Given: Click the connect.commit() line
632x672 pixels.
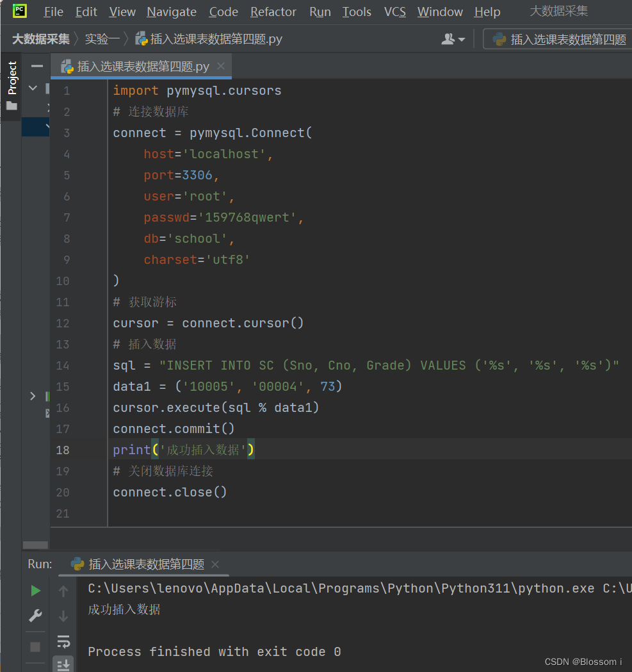Looking at the screenshot, I should coord(174,429).
